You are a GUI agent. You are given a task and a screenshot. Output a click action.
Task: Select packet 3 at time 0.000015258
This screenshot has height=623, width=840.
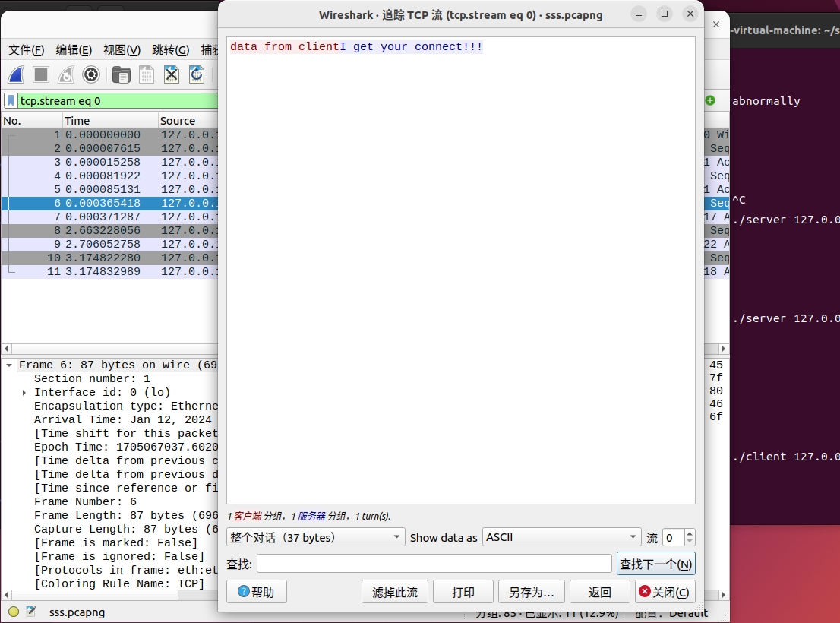pyautogui.click(x=109, y=162)
